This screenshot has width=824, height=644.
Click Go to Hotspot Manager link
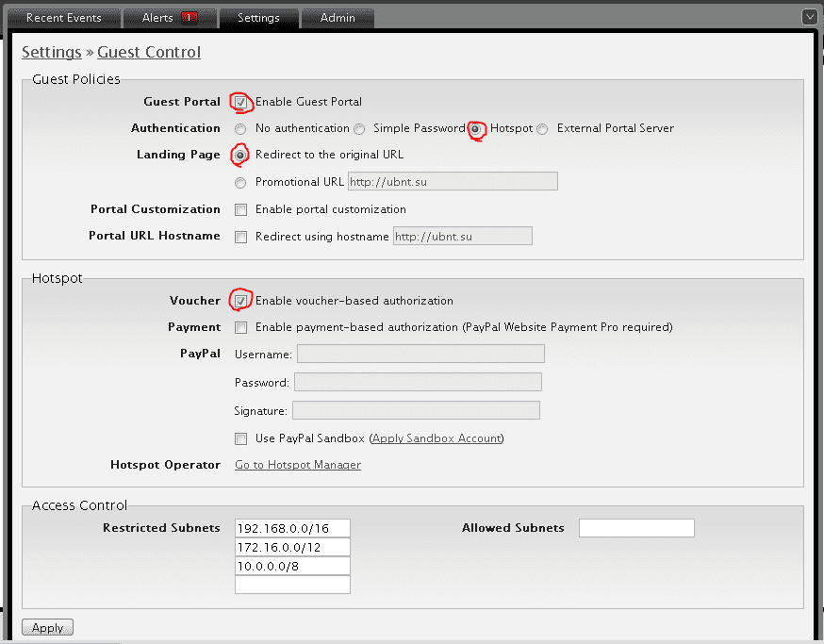click(298, 465)
